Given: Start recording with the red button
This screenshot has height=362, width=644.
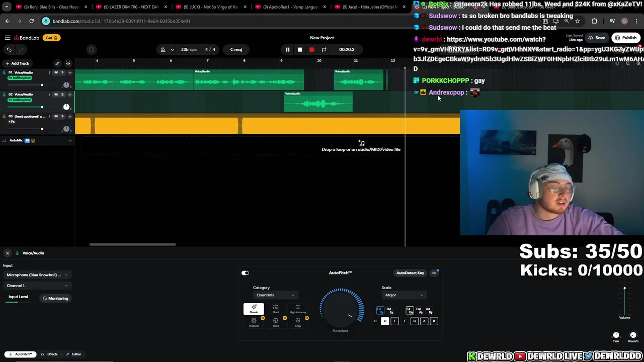Looking at the screenshot, I should coord(312,49).
